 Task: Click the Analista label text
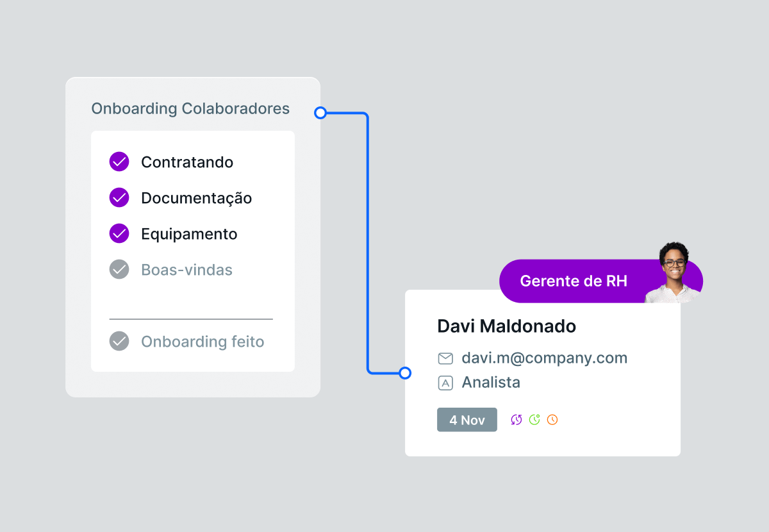point(491,383)
